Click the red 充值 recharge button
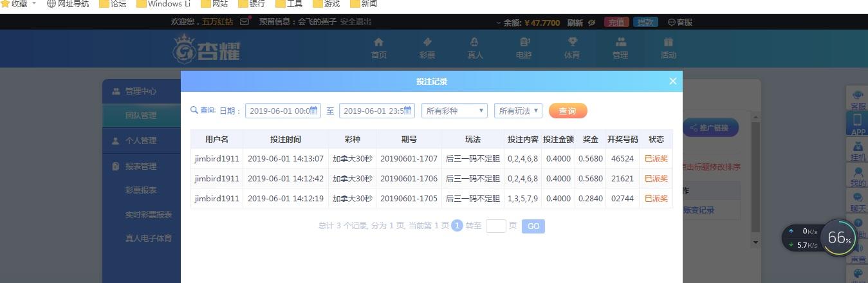The height and width of the screenshot is (283, 868). point(617,22)
